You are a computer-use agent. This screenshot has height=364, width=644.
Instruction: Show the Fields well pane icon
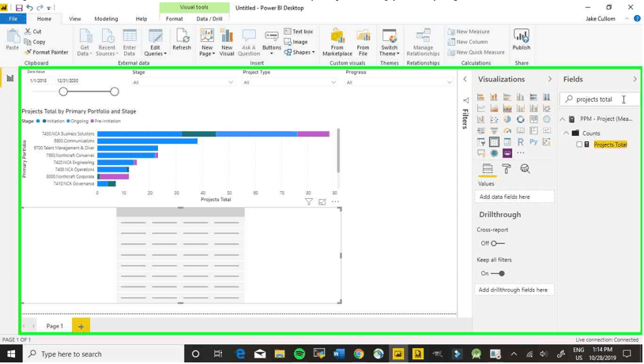click(488, 169)
